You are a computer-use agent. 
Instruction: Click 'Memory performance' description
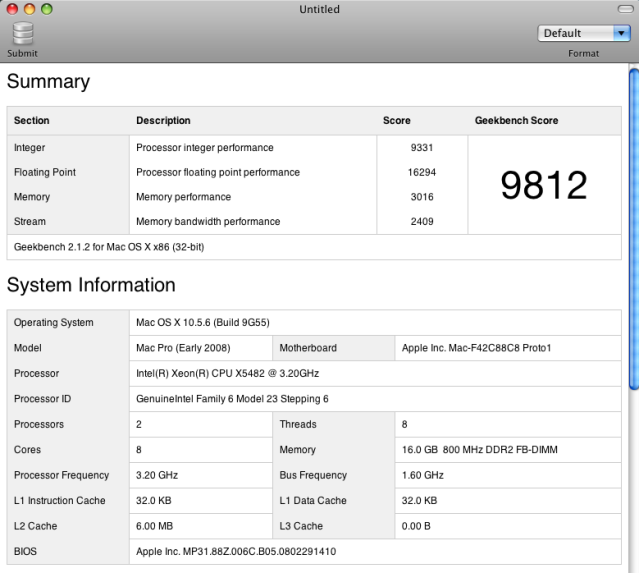pyautogui.click(x=183, y=197)
